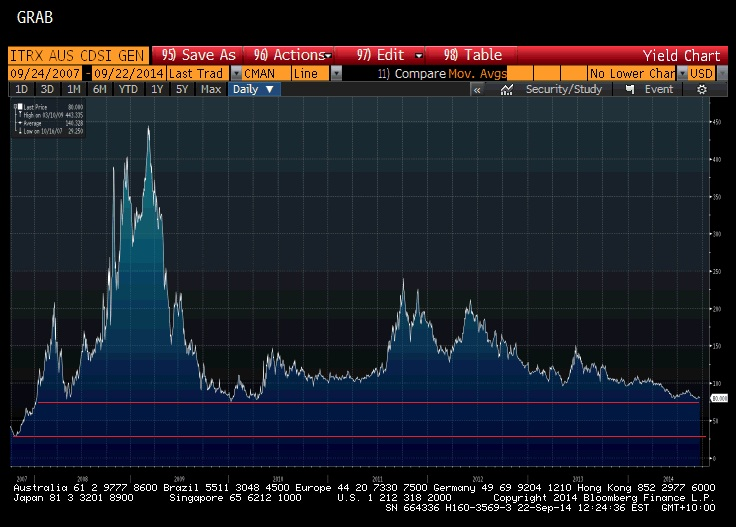Switch to the YTD range
Viewport: 736px width, 527px height.
click(128, 89)
